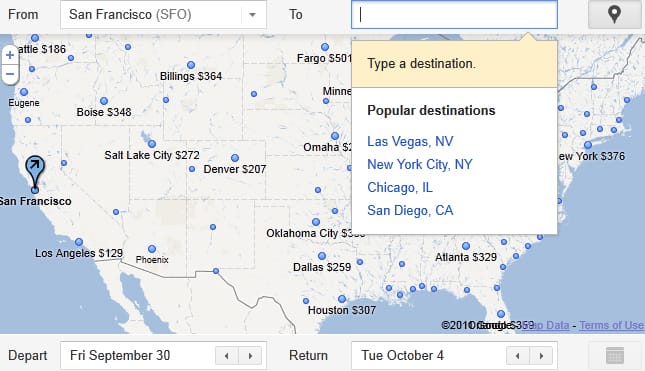
Task: Choose New York City, NY destination
Action: tap(420, 165)
